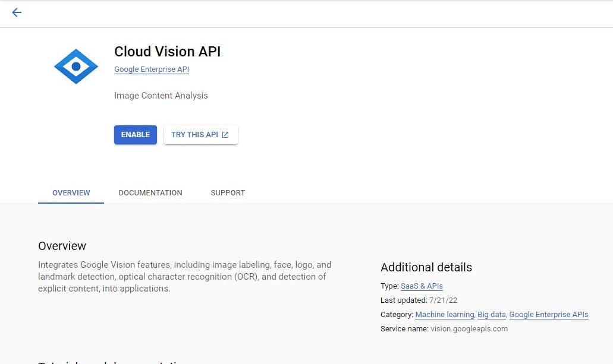Screen dimensions: 613x364
Task: Enable the Cloud Vision API
Action: (x=136, y=135)
